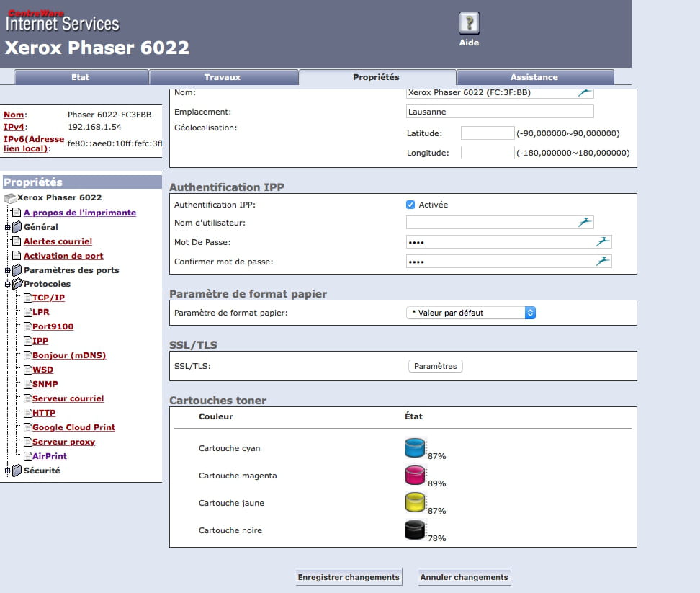Click the Emplacement field containing Lausanne
The image size is (700, 593).
pos(500,112)
